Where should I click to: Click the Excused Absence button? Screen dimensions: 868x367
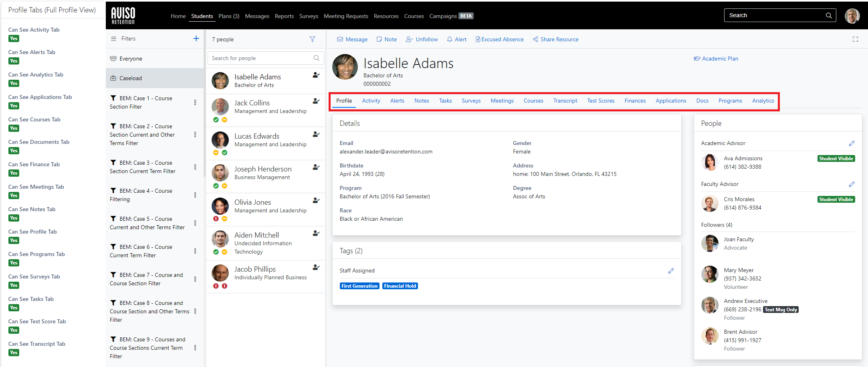(499, 39)
